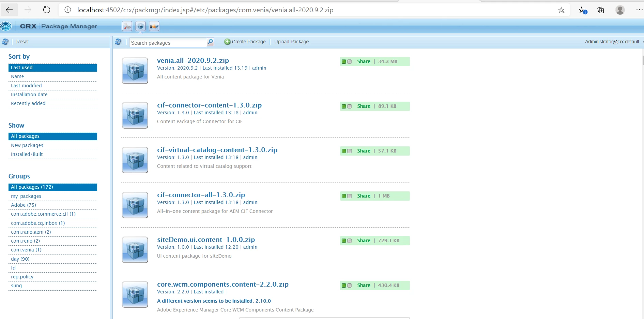The width and height of the screenshot is (644, 319).
Task: Click the refresh icon next to Reset
Action: click(x=5, y=42)
